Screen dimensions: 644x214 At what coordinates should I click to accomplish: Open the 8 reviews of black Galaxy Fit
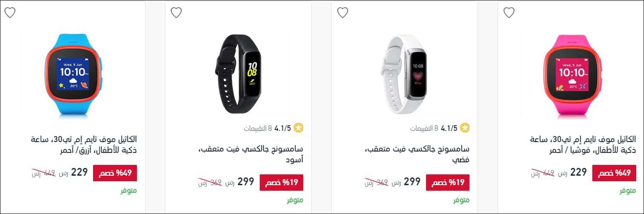[258, 128]
